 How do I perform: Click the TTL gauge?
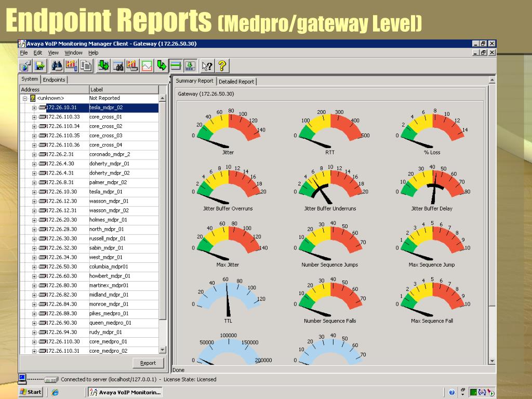click(229, 300)
